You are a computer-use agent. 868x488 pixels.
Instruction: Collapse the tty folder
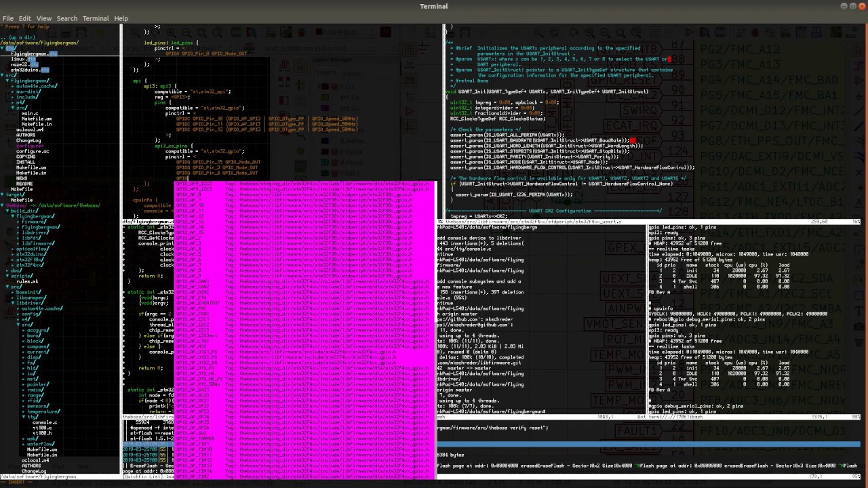pos(30,417)
